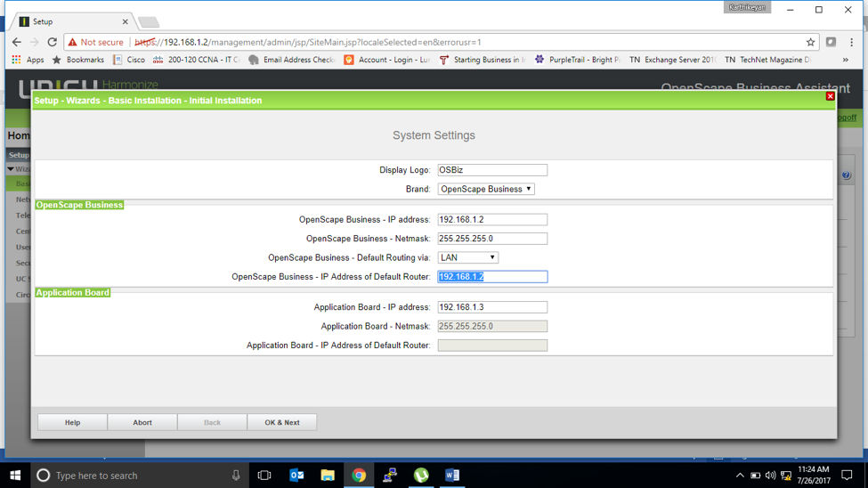This screenshot has height=488, width=868.
Task: Open the network tool taskbar icon
Action: pyautogui.click(x=390, y=476)
